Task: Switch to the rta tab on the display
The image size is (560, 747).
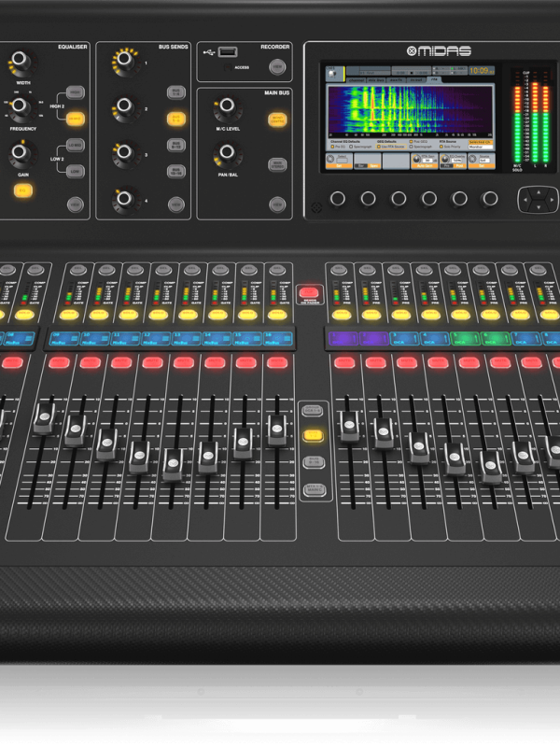Action: tap(434, 79)
